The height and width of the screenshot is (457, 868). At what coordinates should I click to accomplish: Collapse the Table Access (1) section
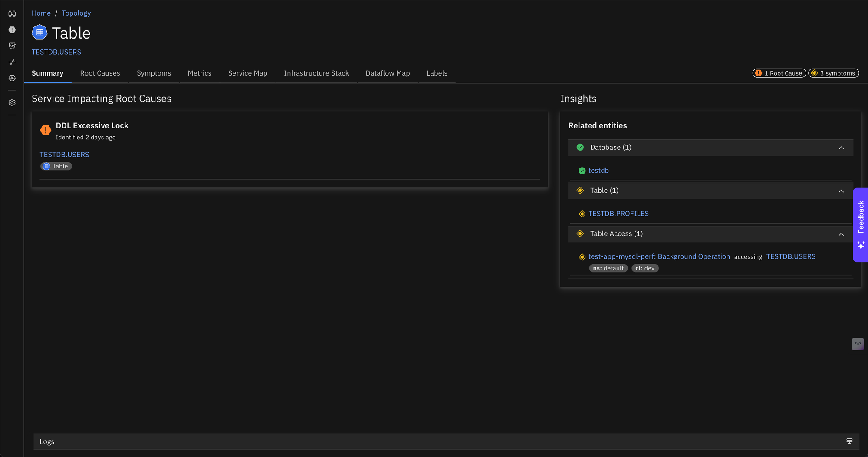(x=841, y=234)
